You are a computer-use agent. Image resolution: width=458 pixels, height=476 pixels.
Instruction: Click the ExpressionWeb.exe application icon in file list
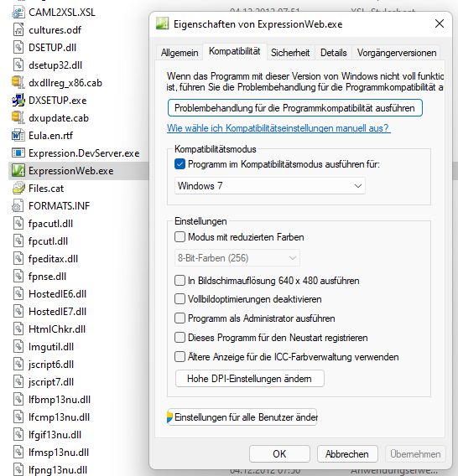click(x=18, y=171)
